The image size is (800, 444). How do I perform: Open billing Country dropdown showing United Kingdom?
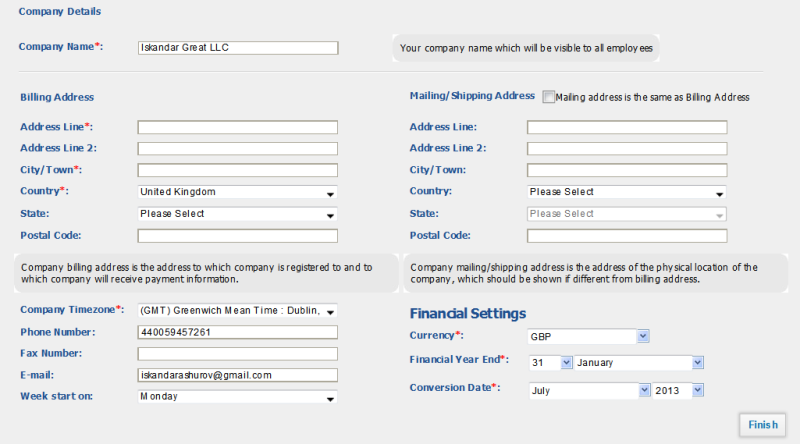click(x=238, y=192)
